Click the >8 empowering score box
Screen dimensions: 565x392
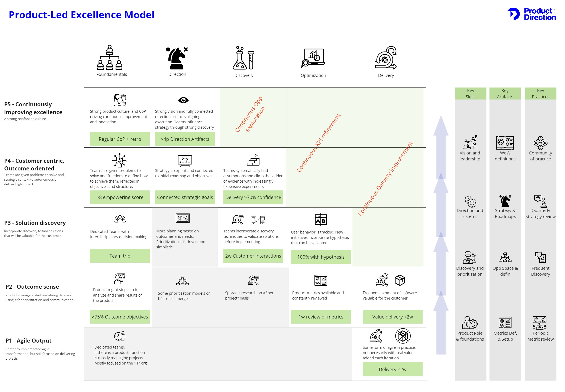(x=120, y=197)
